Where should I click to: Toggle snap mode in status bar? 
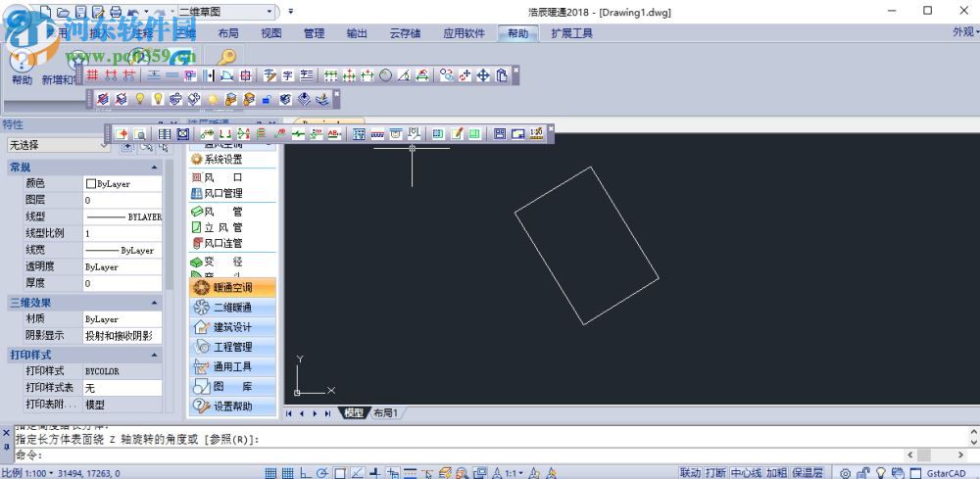[270, 473]
